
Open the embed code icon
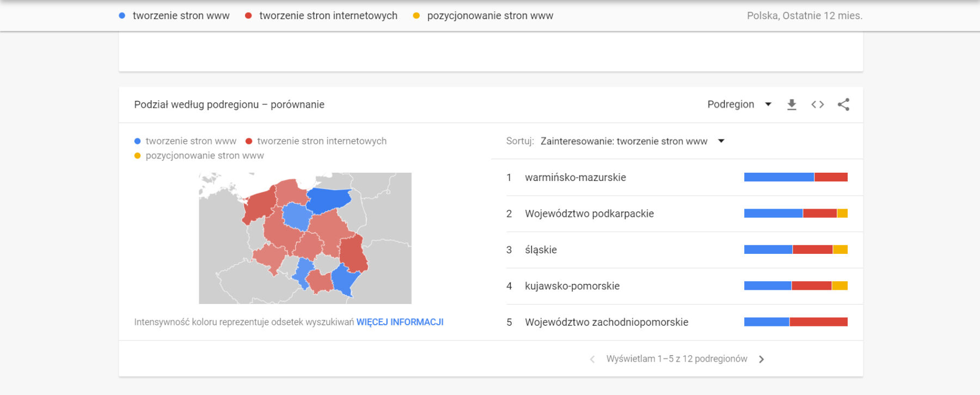tap(817, 105)
